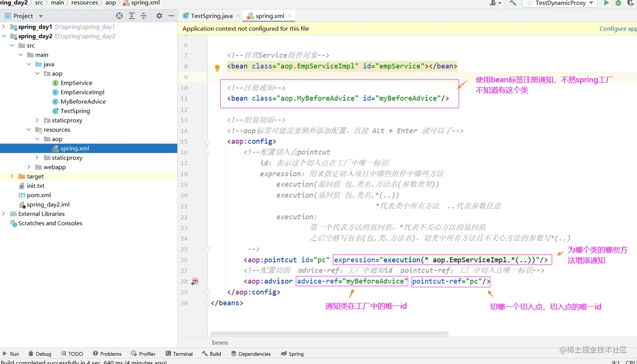Expand the webapp folder

click(x=29, y=167)
